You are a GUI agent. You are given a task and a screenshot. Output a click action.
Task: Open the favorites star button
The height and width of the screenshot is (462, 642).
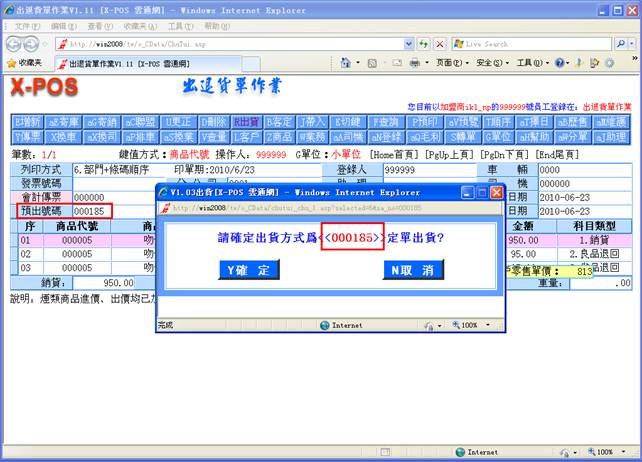[x=23, y=62]
